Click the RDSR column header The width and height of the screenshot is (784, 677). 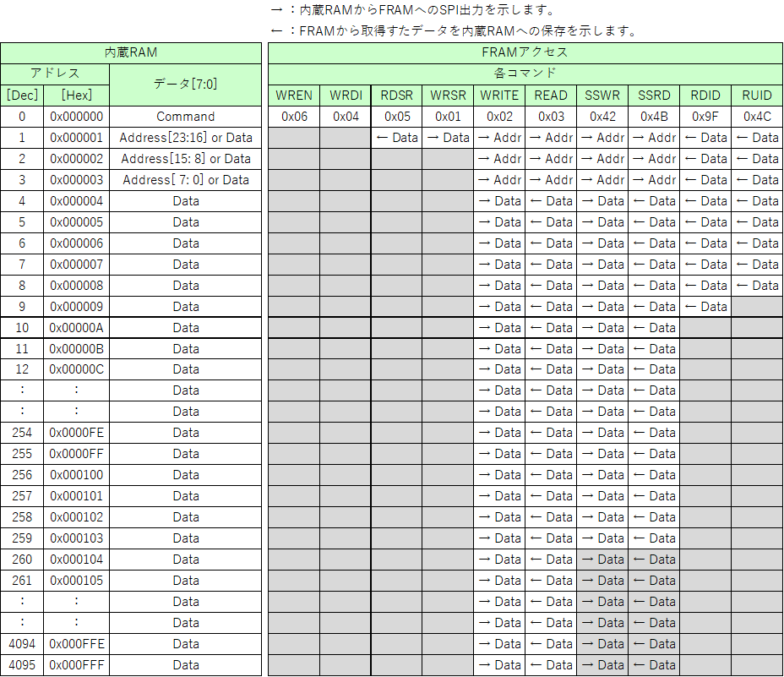(396, 96)
